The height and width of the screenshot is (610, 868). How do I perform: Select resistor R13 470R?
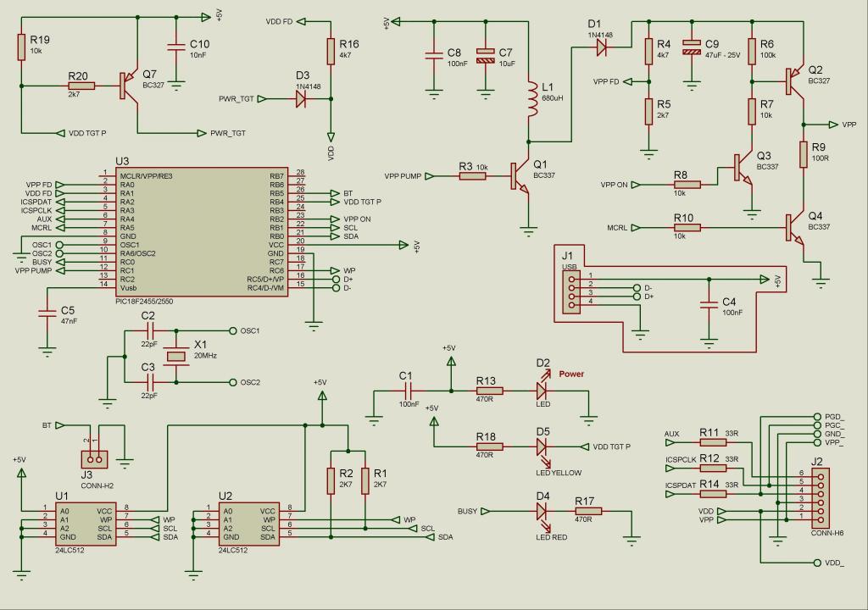coord(489,391)
